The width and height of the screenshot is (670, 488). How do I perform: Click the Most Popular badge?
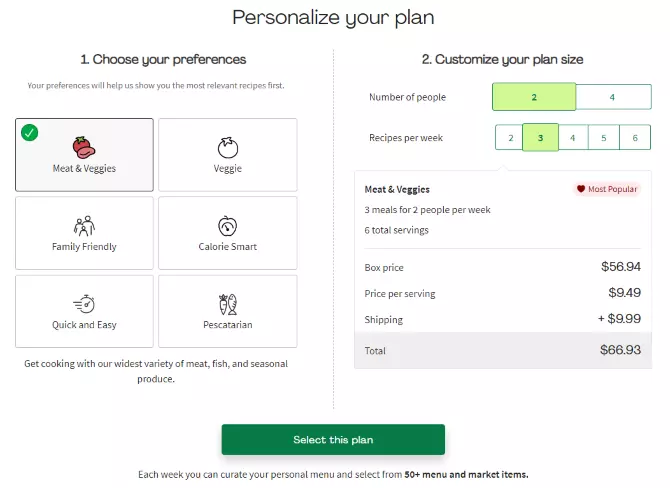pyautogui.click(x=607, y=189)
